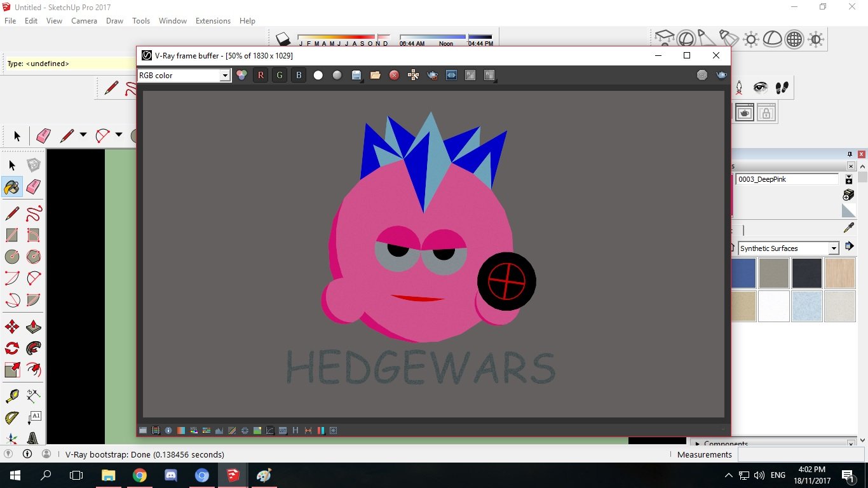Pick the Make Component tool
868x488 pixels.
point(34,165)
